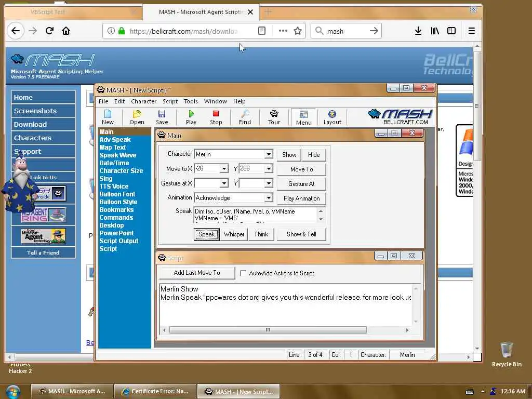Stop playback with the red Stop icon
This screenshot has width=532, height=399.
pos(216,117)
